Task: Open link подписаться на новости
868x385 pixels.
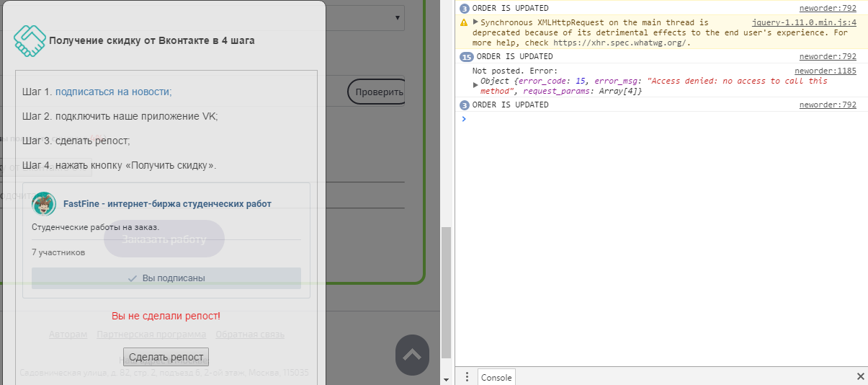Action: click(x=112, y=92)
